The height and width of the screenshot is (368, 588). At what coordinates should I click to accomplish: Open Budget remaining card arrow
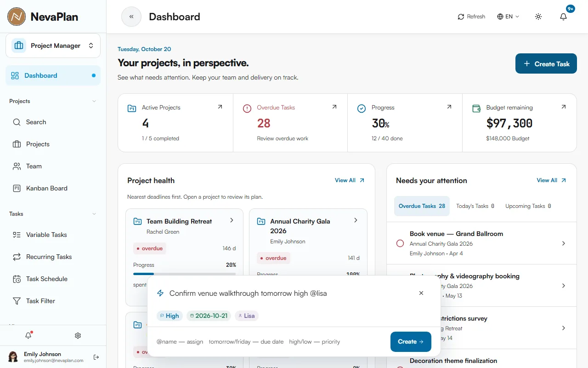pyautogui.click(x=564, y=107)
